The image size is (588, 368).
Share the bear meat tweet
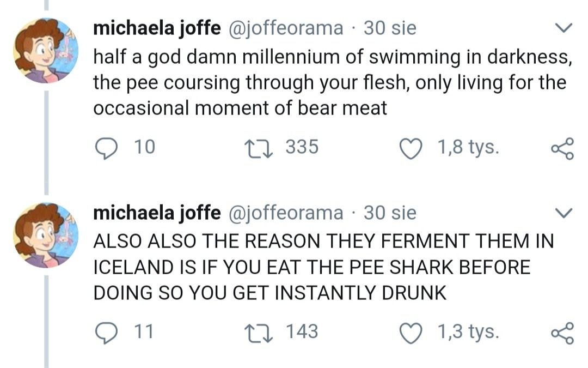click(x=562, y=148)
